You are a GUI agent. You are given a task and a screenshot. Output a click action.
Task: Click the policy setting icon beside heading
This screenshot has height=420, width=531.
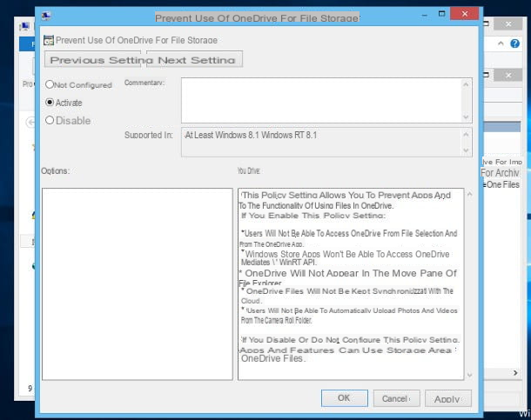pyautogui.click(x=49, y=40)
